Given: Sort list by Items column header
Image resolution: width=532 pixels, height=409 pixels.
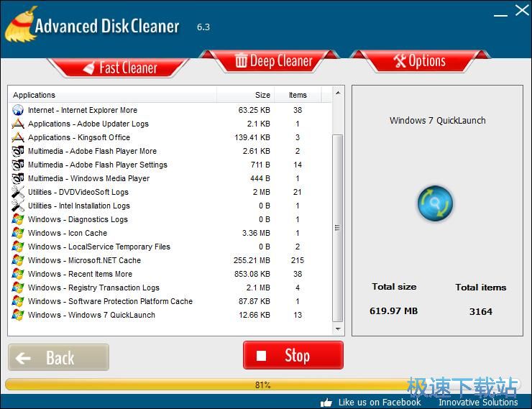Looking at the screenshot, I should point(298,95).
